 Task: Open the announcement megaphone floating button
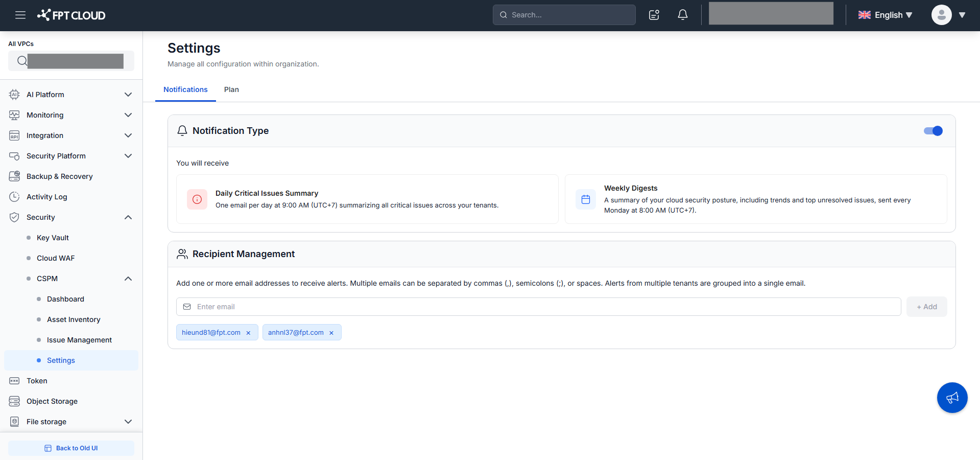tap(952, 398)
